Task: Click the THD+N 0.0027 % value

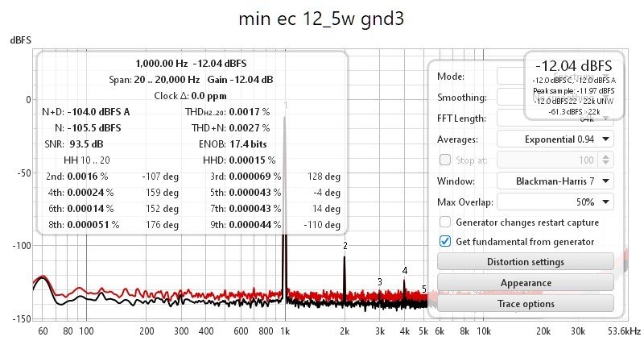Action: (x=250, y=128)
